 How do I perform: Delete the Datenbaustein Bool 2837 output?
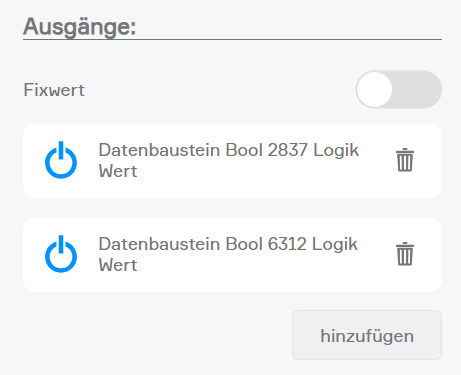[x=405, y=160]
